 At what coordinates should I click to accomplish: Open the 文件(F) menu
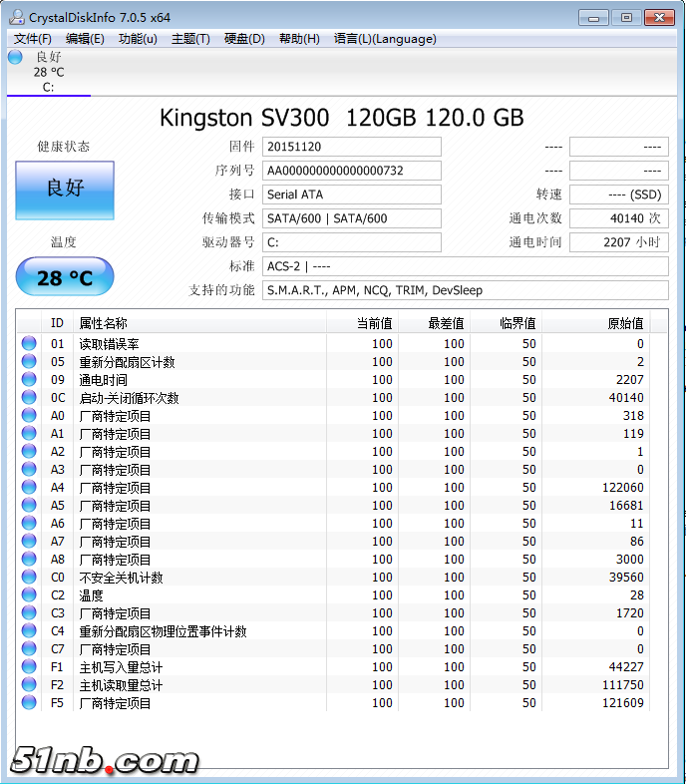pos(33,39)
